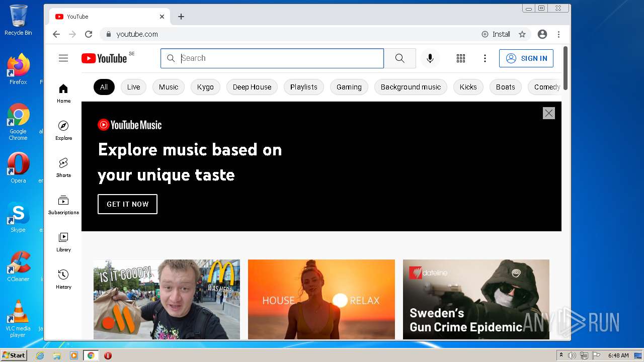The image size is (644, 362).
Task: Open the Skype desktop shortcut
Action: pos(18,217)
